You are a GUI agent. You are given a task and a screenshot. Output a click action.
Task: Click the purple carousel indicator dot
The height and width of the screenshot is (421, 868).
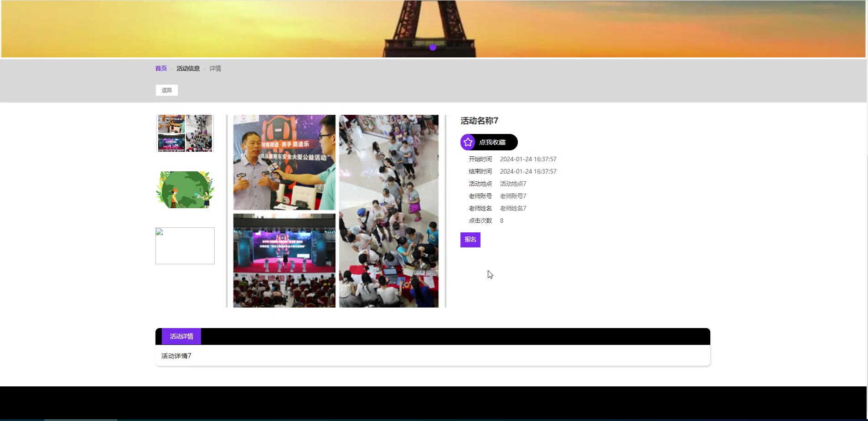pyautogui.click(x=433, y=47)
